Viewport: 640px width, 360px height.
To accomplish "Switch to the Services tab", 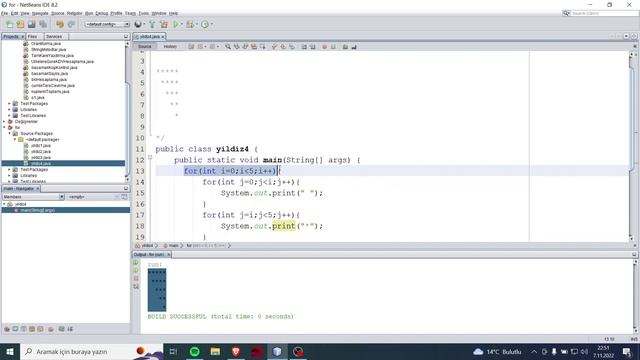I will point(54,37).
